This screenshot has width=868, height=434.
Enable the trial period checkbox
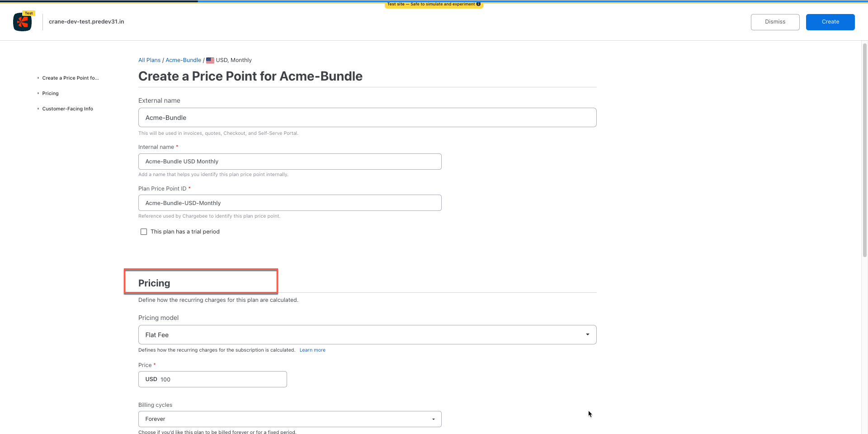(144, 232)
